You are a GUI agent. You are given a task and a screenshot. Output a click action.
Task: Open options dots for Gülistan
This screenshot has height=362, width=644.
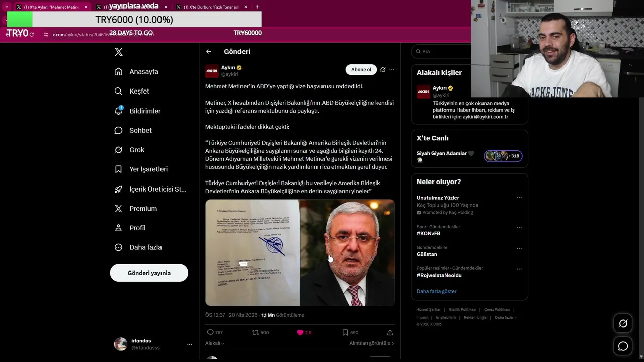(x=519, y=248)
